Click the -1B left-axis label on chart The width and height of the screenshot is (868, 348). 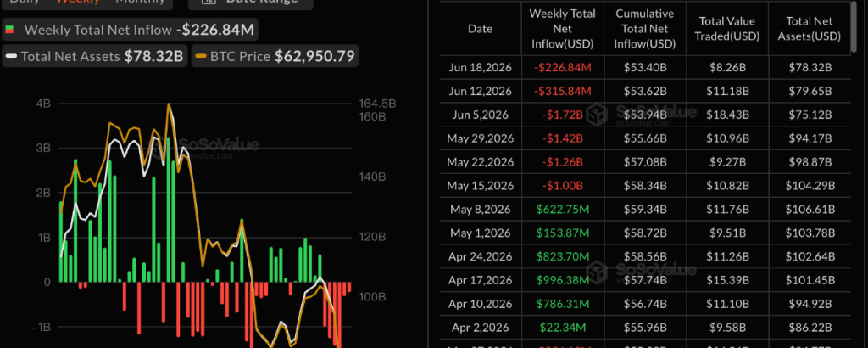point(41,327)
